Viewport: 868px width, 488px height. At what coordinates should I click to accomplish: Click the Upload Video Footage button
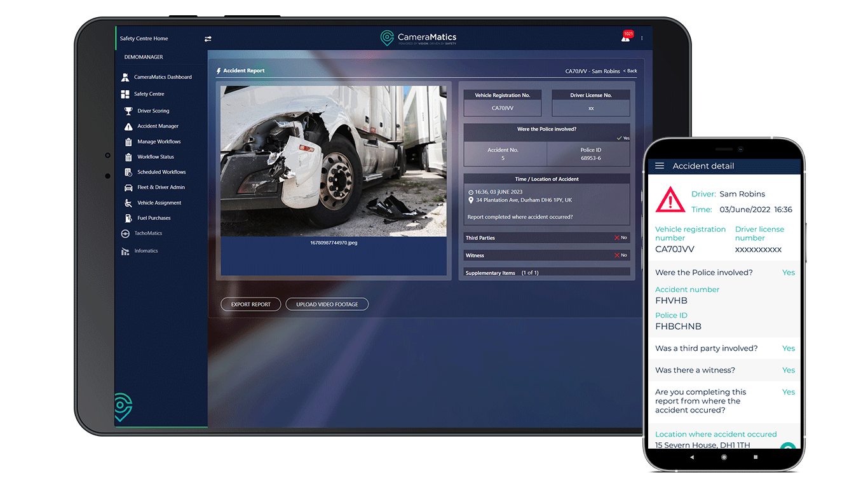point(327,304)
